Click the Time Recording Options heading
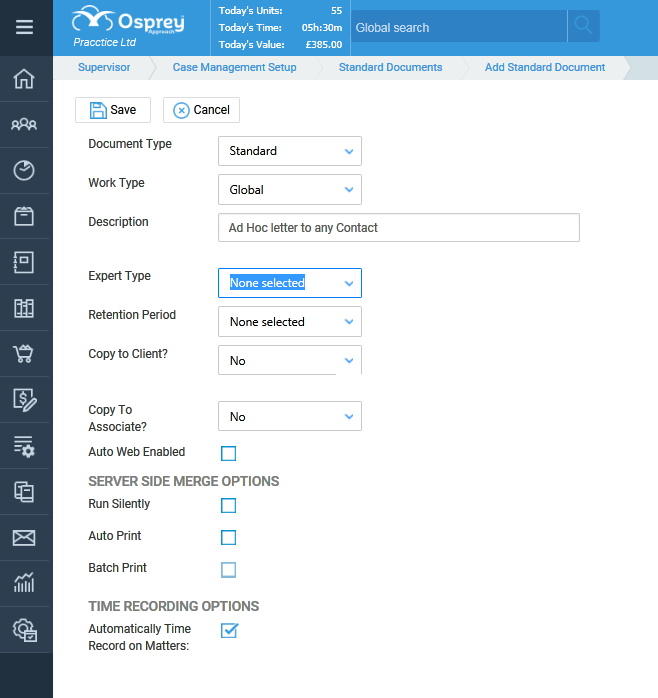 (174, 606)
